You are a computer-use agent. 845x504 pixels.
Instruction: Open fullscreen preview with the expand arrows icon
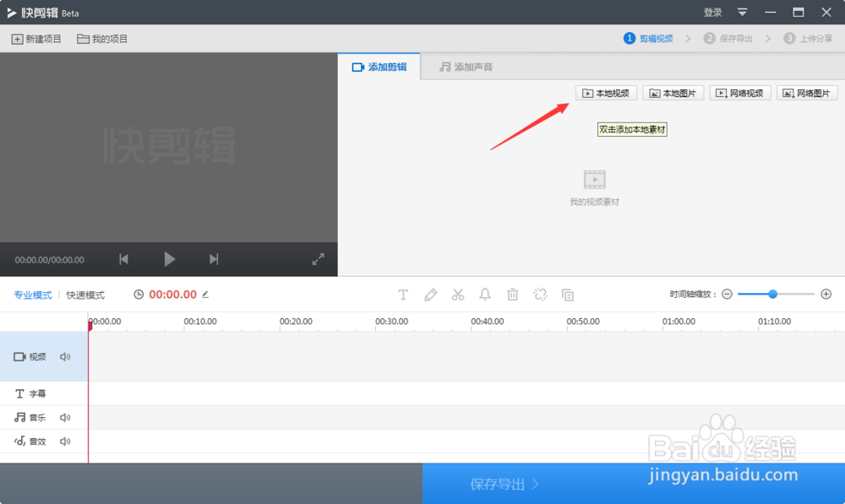point(319,259)
